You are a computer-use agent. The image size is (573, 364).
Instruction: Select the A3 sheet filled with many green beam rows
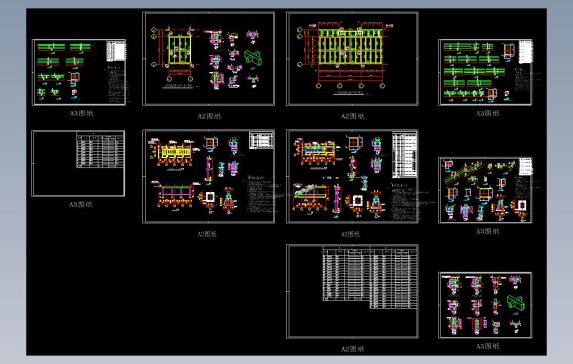click(x=485, y=72)
